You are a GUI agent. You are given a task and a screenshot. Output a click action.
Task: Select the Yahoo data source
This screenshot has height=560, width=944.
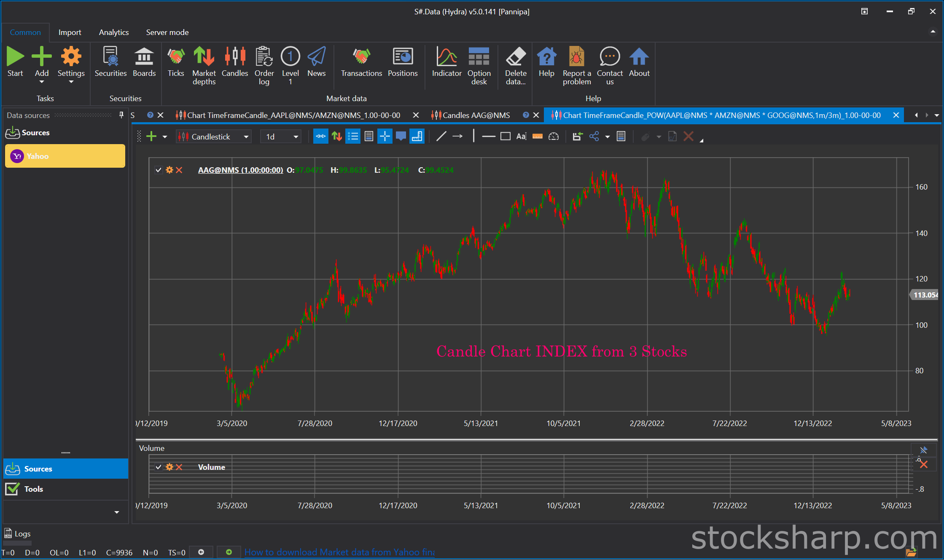click(65, 156)
